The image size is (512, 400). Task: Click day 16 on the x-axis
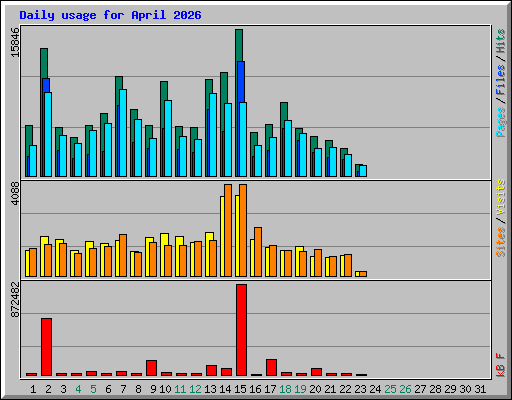click(x=255, y=389)
